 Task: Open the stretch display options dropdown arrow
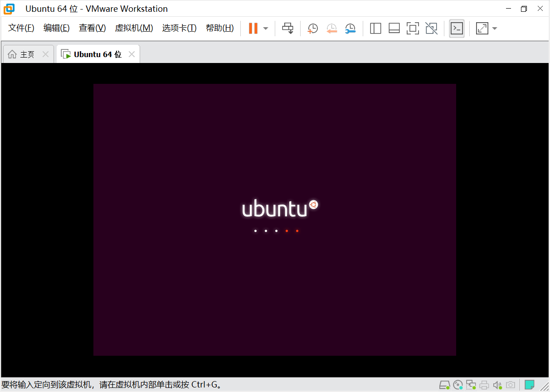tap(495, 29)
